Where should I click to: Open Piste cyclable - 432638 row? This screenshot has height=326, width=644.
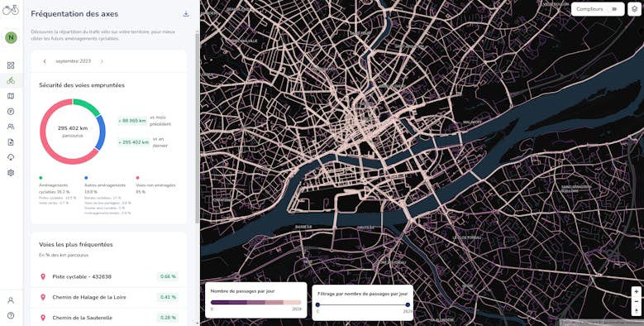pyautogui.click(x=109, y=276)
